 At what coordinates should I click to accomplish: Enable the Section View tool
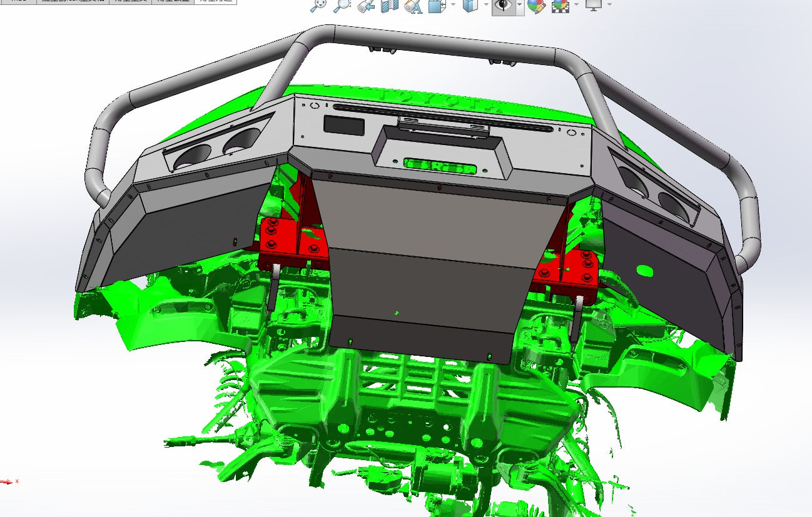pyautogui.click(x=390, y=6)
